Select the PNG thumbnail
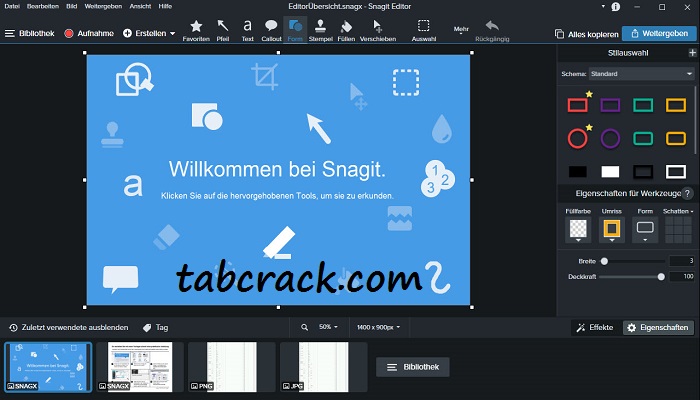 232,367
